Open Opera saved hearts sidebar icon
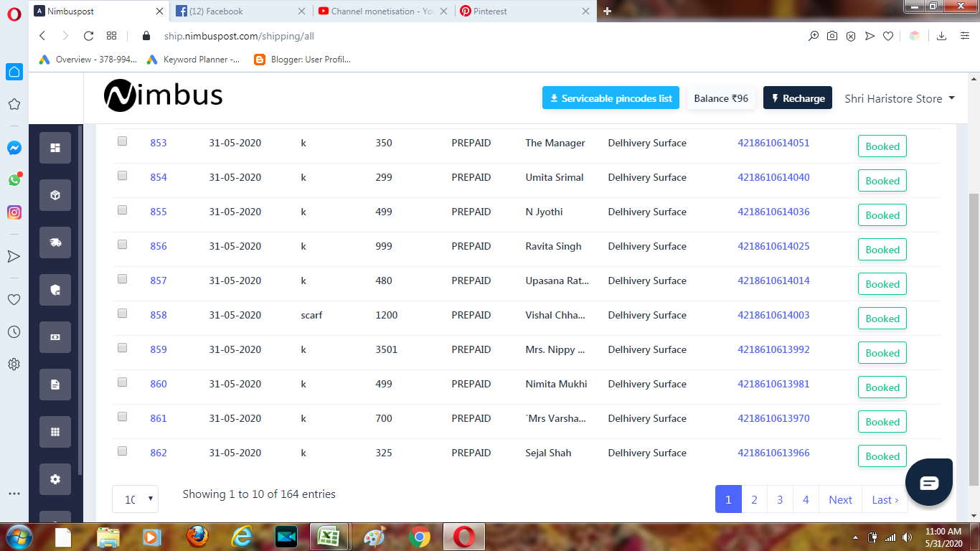Screen dimensions: 980x551 [x=14, y=300]
